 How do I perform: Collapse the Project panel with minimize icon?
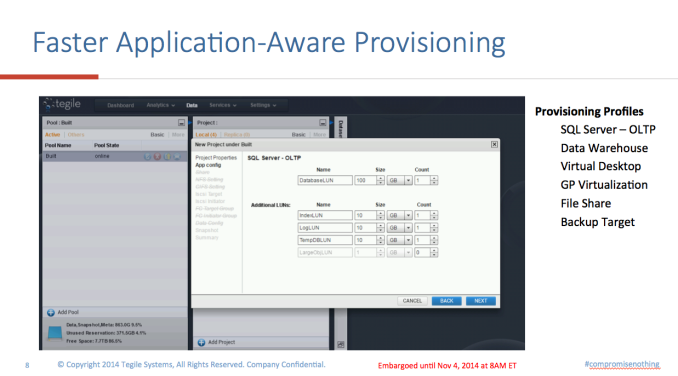(323, 123)
